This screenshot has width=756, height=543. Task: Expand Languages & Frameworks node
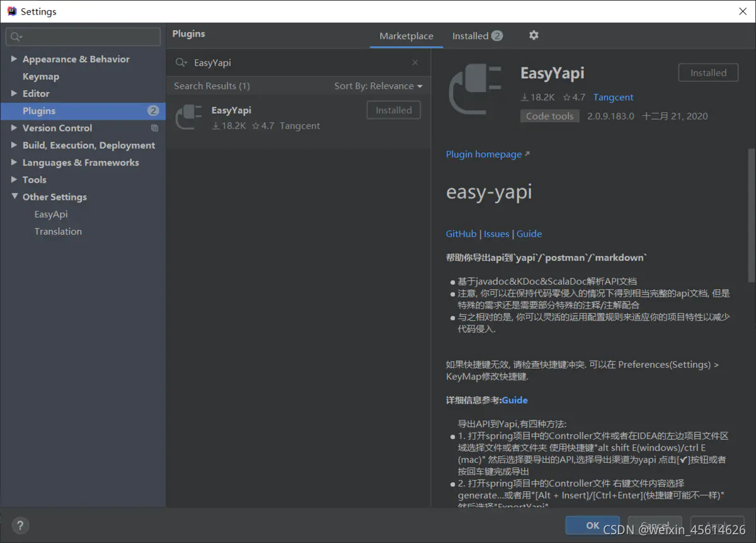(x=14, y=162)
